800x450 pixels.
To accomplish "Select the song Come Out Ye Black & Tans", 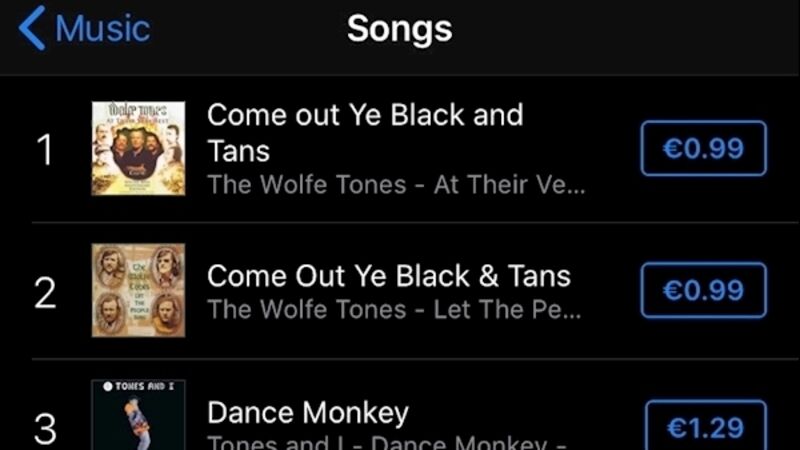I will pos(389,276).
